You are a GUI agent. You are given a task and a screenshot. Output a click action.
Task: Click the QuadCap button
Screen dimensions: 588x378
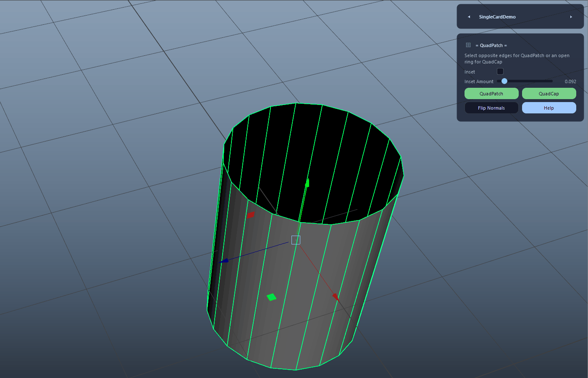pos(549,94)
